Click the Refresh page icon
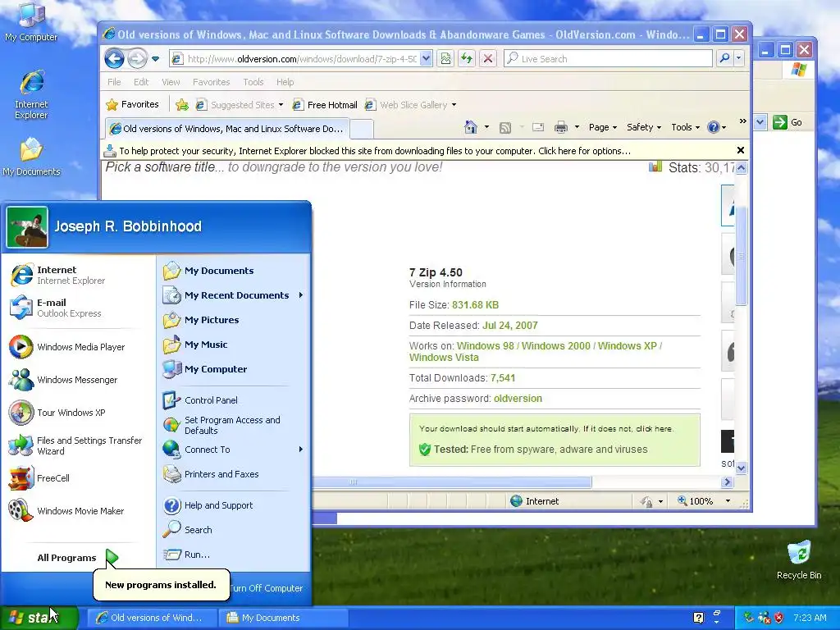Image resolution: width=840 pixels, height=630 pixels. point(467,58)
